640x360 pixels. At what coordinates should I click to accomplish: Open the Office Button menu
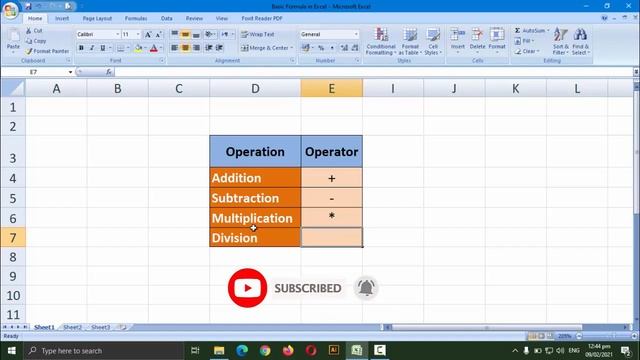click(x=10, y=10)
